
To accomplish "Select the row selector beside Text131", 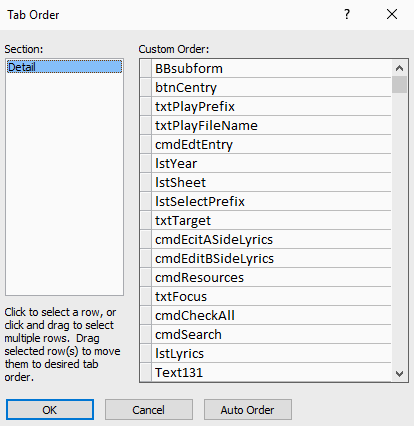I will pos(146,372).
